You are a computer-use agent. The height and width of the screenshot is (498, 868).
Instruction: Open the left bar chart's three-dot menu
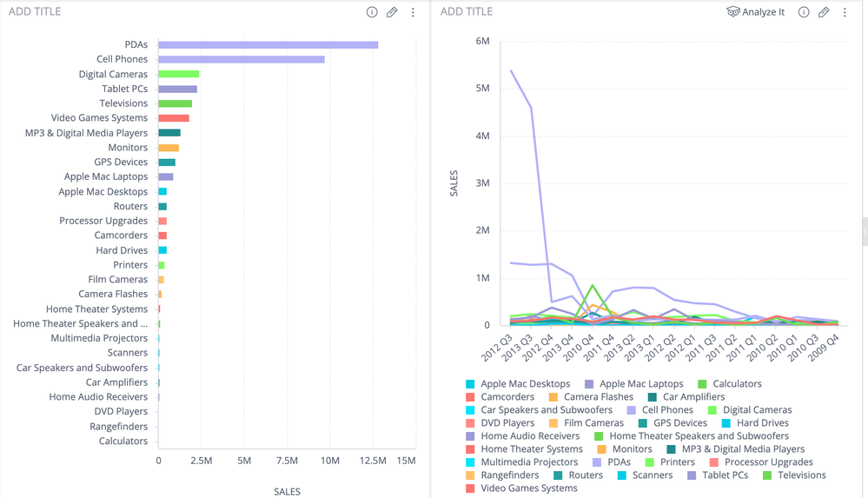pyautogui.click(x=413, y=12)
